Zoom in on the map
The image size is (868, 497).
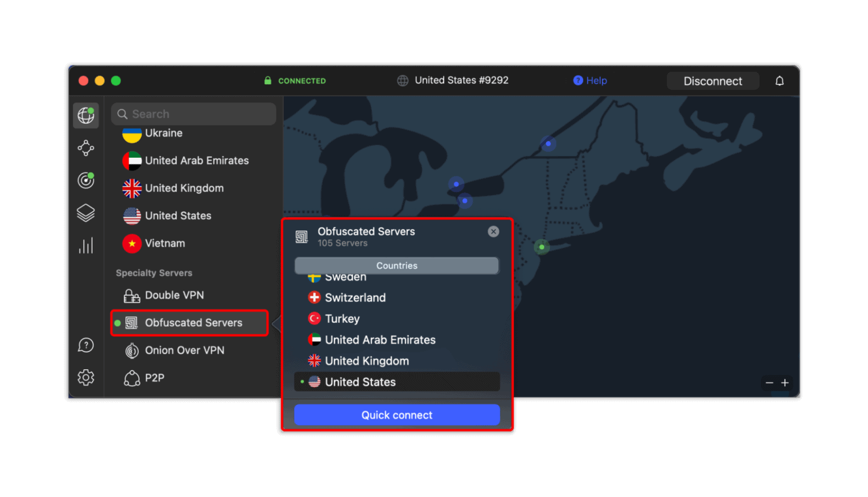[785, 383]
